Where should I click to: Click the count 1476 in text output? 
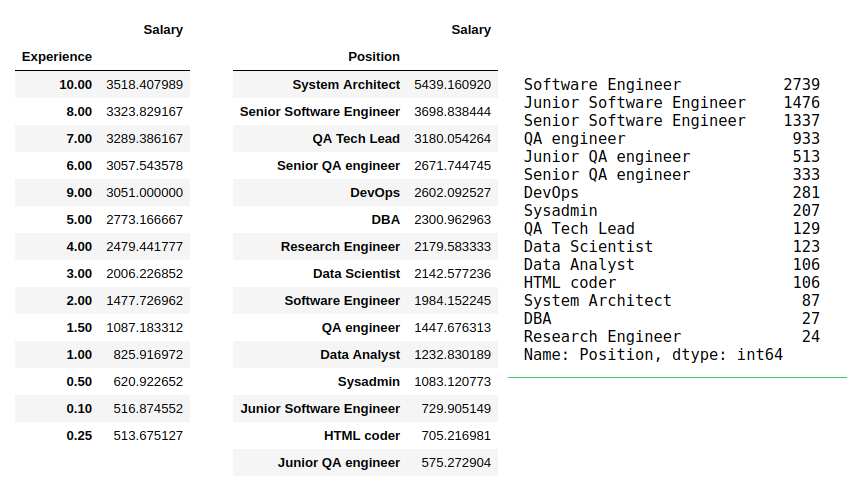pos(800,103)
